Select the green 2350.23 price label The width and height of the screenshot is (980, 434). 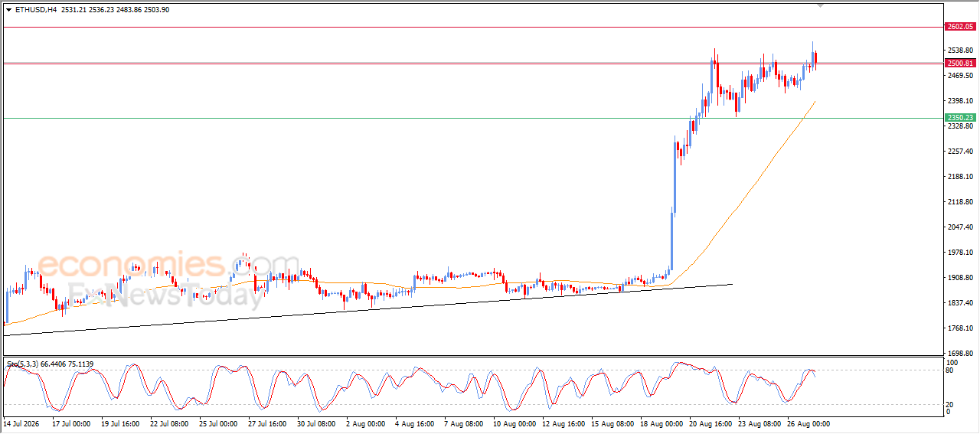point(960,118)
